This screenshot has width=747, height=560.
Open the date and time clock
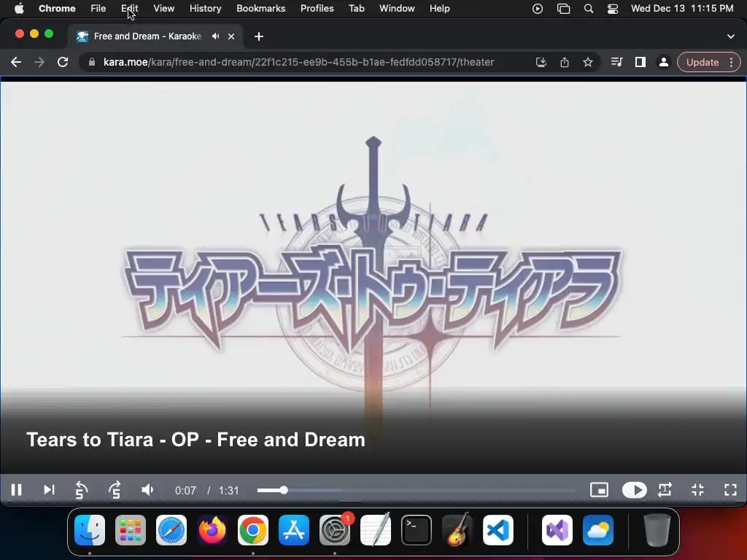point(682,9)
